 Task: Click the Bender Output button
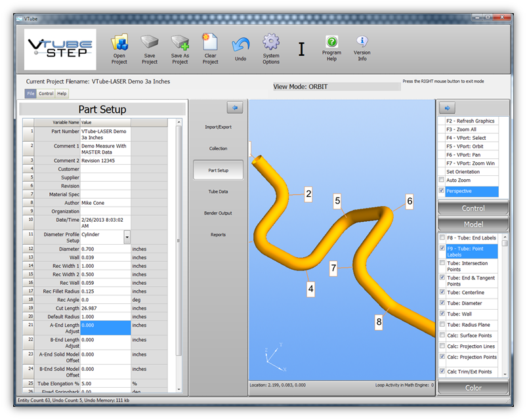[x=218, y=213]
